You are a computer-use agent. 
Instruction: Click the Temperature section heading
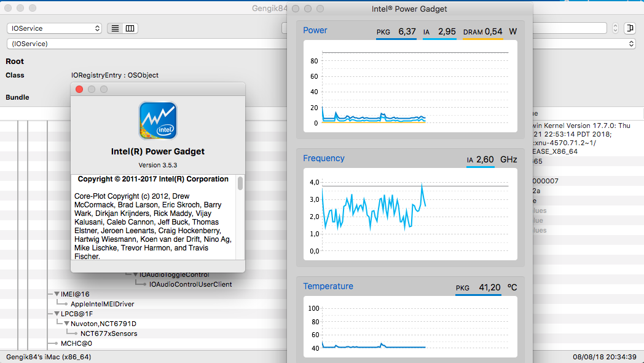328,286
